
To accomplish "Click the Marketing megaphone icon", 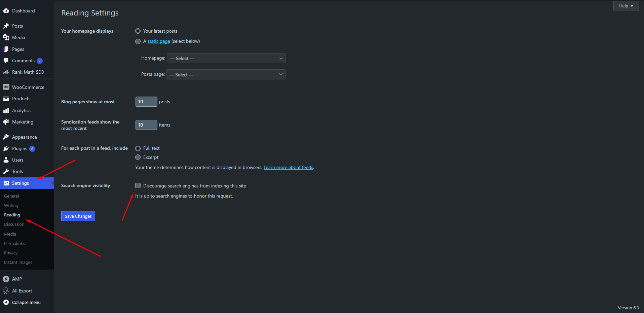I will click(6, 122).
